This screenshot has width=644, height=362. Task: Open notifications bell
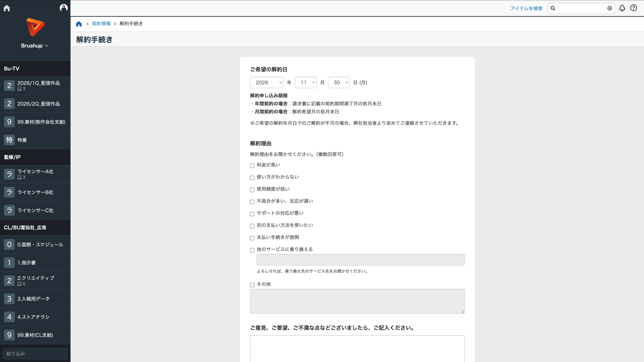click(x=622, y=8)
